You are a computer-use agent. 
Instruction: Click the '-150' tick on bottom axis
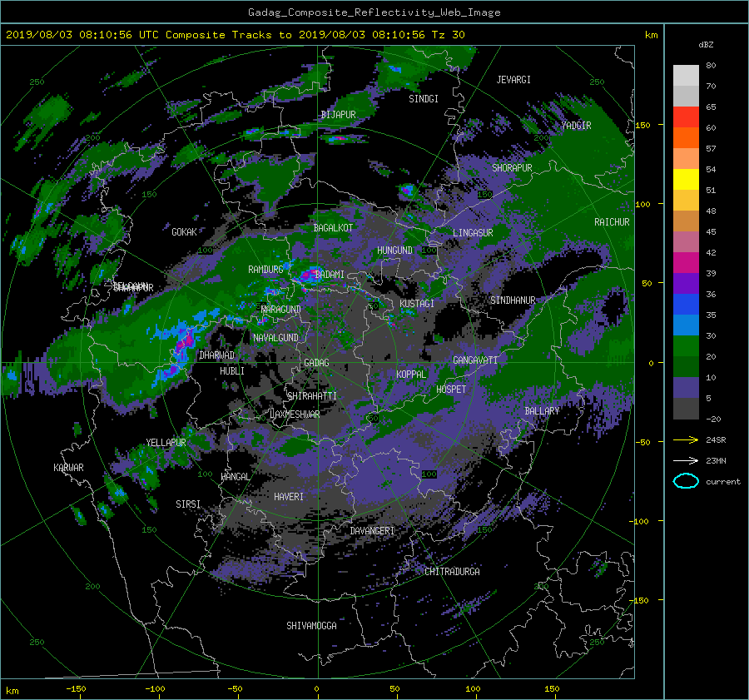[x=76, y=689]
